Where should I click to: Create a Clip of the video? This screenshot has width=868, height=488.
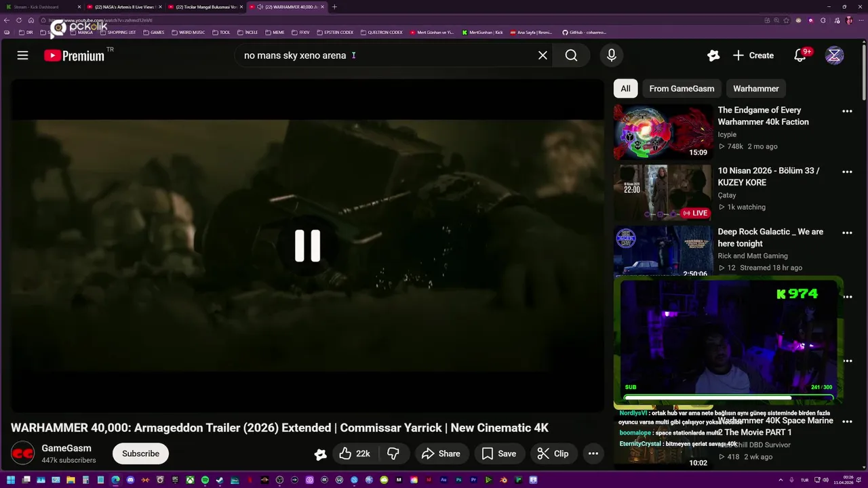(x=553, y=453)
